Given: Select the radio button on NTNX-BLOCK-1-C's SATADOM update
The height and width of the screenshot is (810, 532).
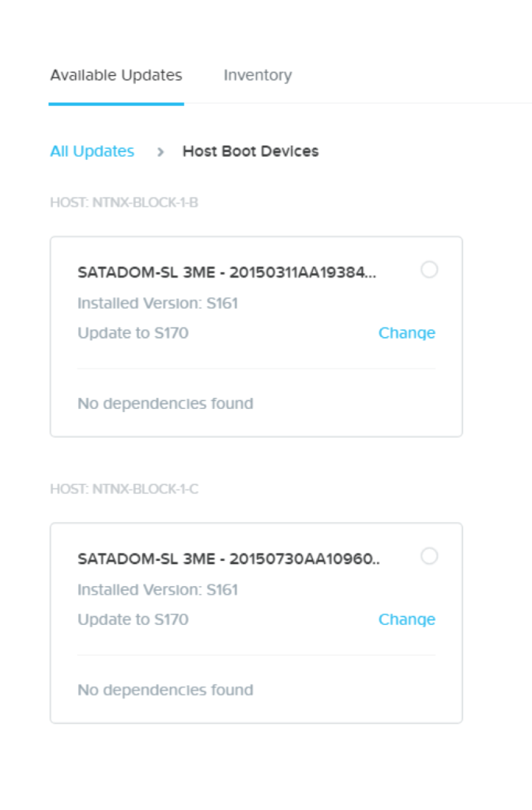Looking at the screenshot, I should click(430, 555).
